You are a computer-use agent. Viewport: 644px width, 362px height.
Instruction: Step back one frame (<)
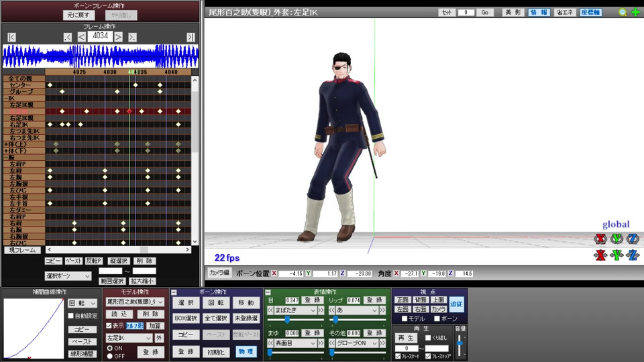coord(82,38)
